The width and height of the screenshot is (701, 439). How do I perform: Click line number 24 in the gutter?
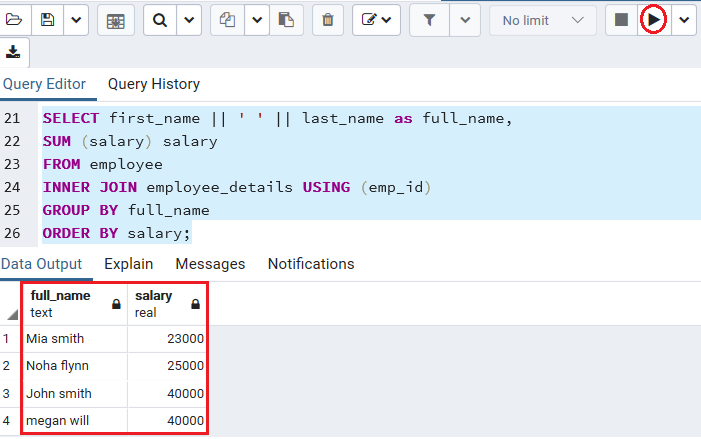pos(13,187)
